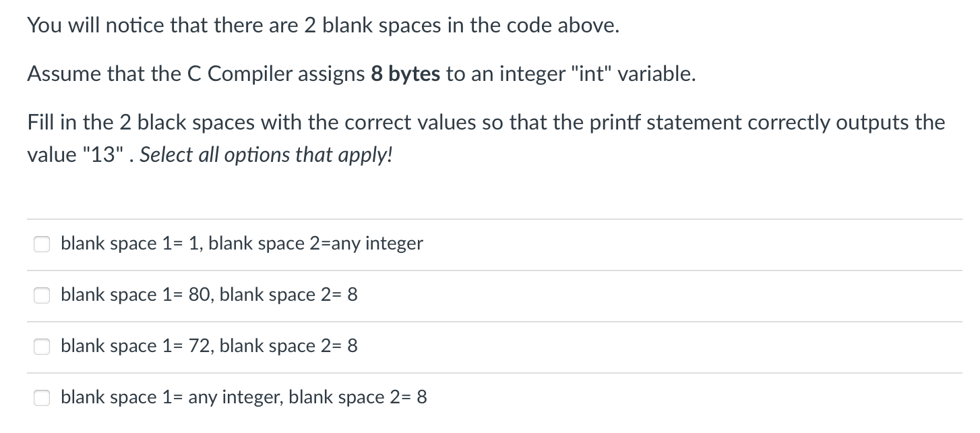This screenshot has width=980, height=433.
Task: Check the option 'blank space 1= 1, blank space 2=any integer'
Action: [42, 244]
